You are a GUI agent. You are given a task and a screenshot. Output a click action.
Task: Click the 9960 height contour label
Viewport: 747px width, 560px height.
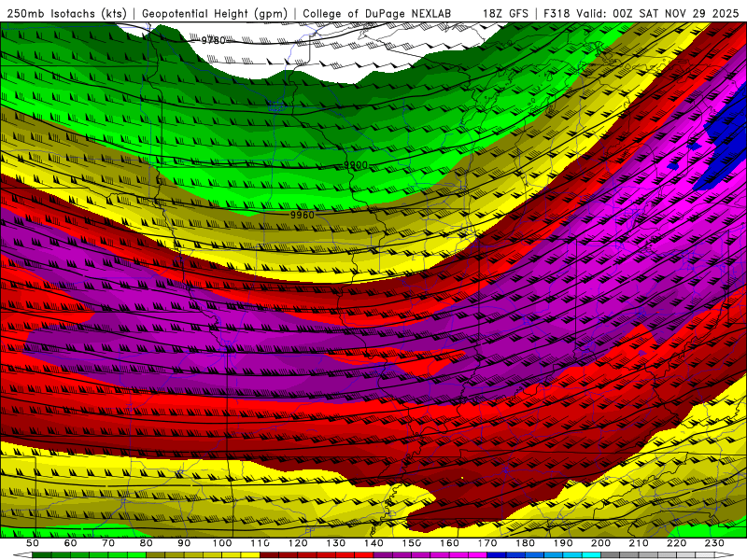[x=303, y=215]
